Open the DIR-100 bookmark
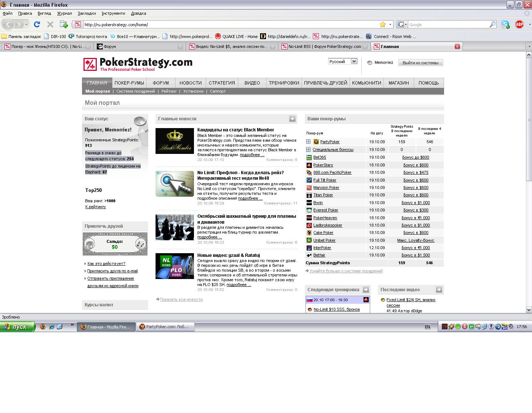Image resolution: width=532 pixels, height=413 pixels. [55, 36]
